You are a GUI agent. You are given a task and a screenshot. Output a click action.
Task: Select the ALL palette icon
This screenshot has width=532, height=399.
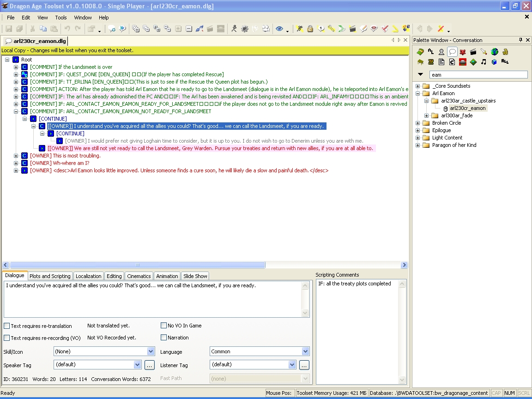coord(505,62)
